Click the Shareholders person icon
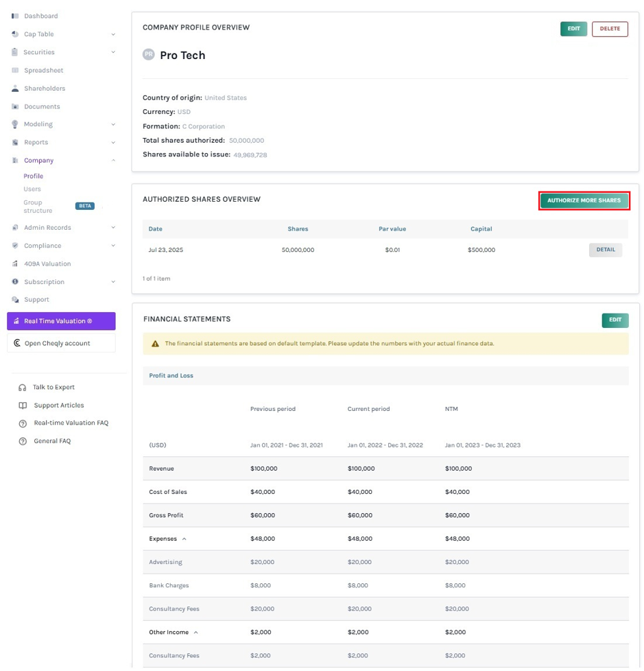644x671 pixels. (x=15, y=88)
